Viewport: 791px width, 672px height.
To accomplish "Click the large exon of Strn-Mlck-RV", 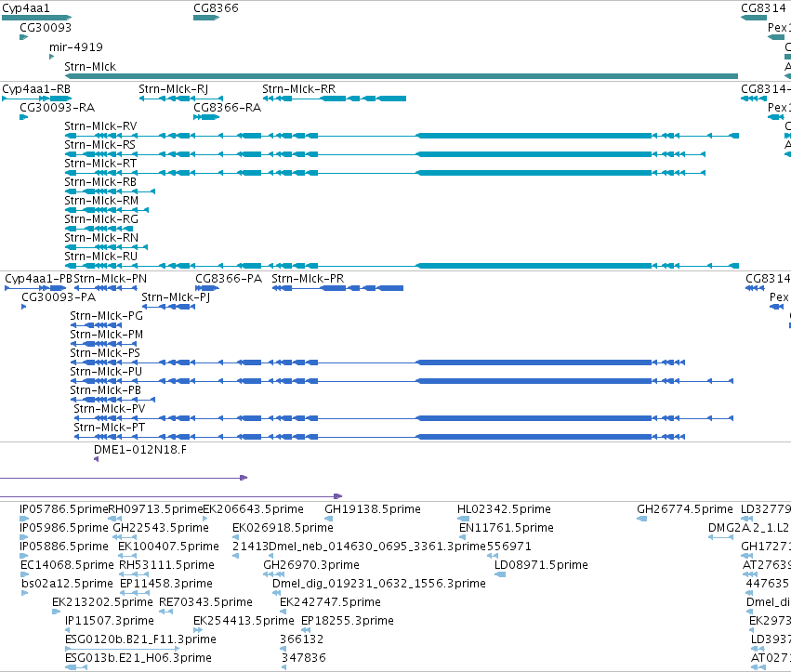I will click(x=534, y=136).
